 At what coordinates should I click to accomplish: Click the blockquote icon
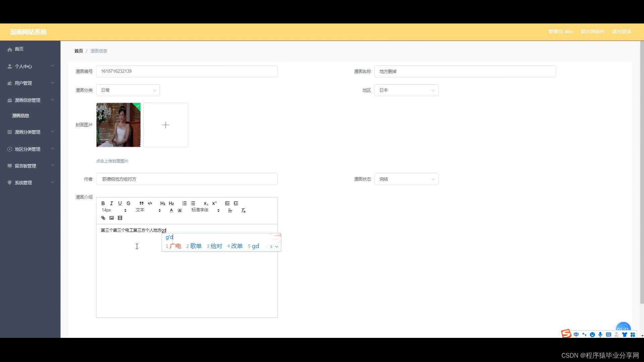[x=142, y=203]
